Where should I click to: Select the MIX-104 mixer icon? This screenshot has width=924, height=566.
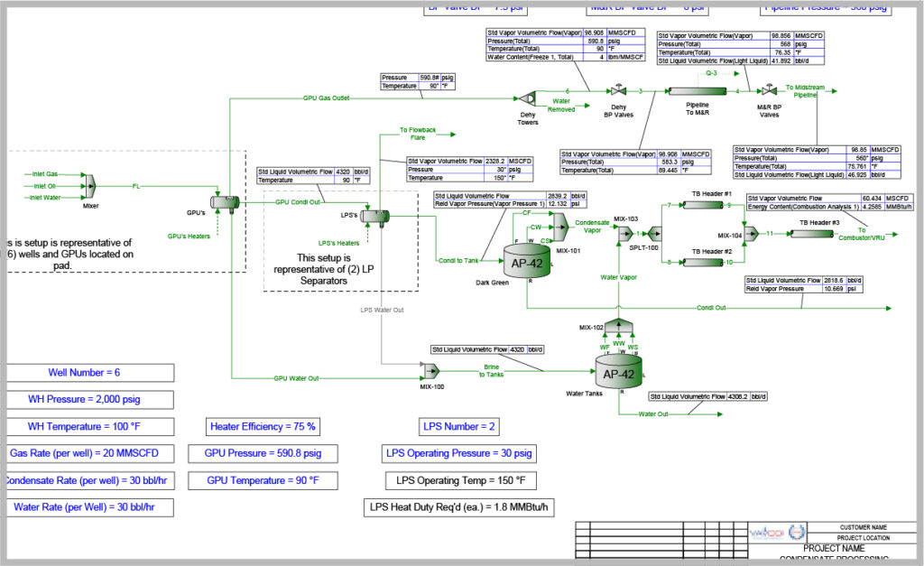[752, 235]
